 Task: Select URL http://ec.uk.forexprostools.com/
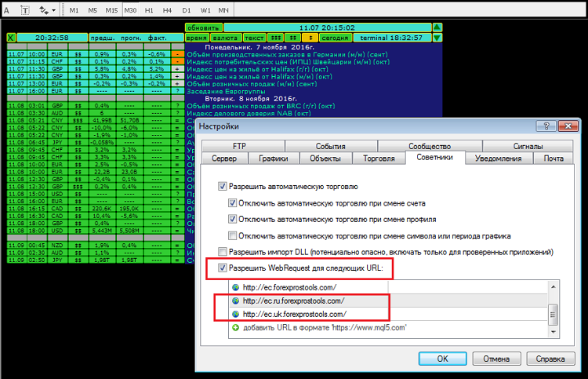point(389,314)
